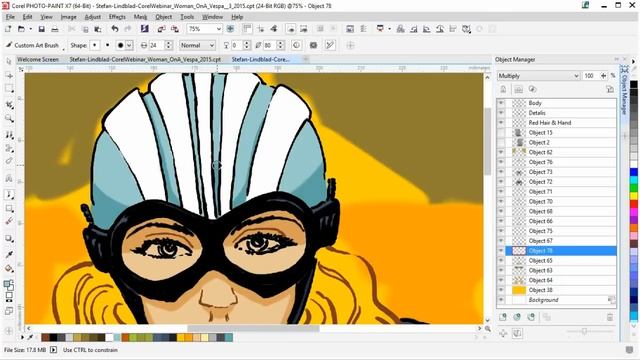Open the nib preview dropdown arrow
The height and width of the screenshot is (360, 640).
click(x=129, y=45)
